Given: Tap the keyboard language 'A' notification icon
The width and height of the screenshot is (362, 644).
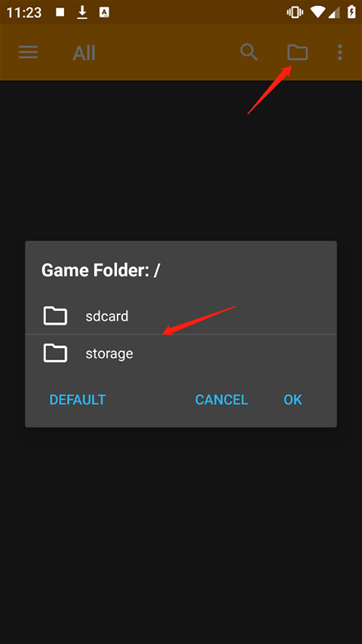Looking at the screenshot, I should 104,12.
